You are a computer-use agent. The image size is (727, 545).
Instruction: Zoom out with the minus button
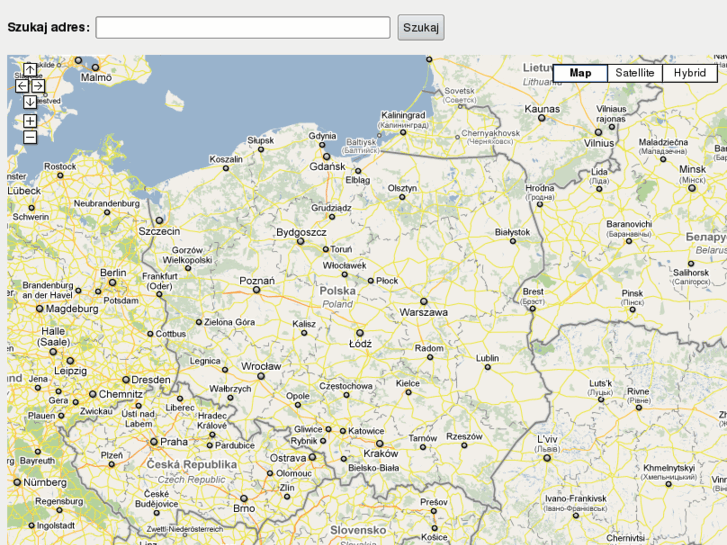(x=30, y=137)
